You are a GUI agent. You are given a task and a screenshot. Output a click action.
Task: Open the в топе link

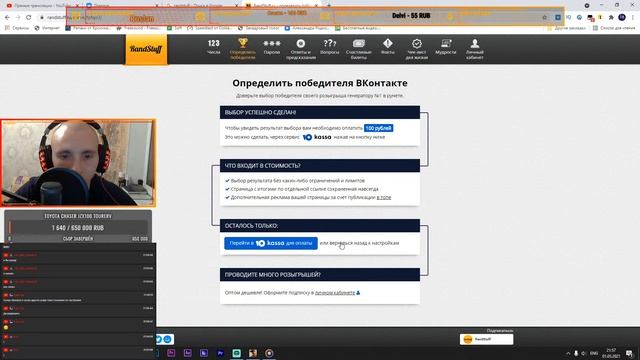(x=384, y=198)
